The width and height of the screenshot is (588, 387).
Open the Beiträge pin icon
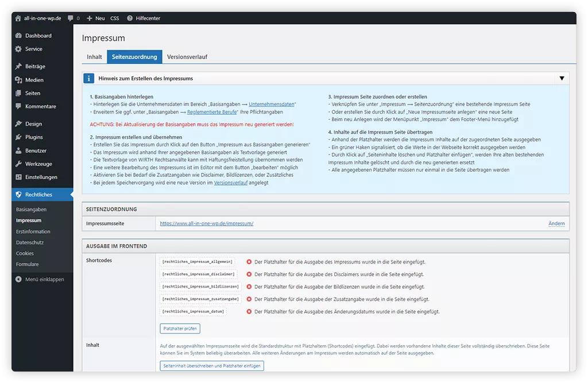pyautogui.click(x=19, y=67)
